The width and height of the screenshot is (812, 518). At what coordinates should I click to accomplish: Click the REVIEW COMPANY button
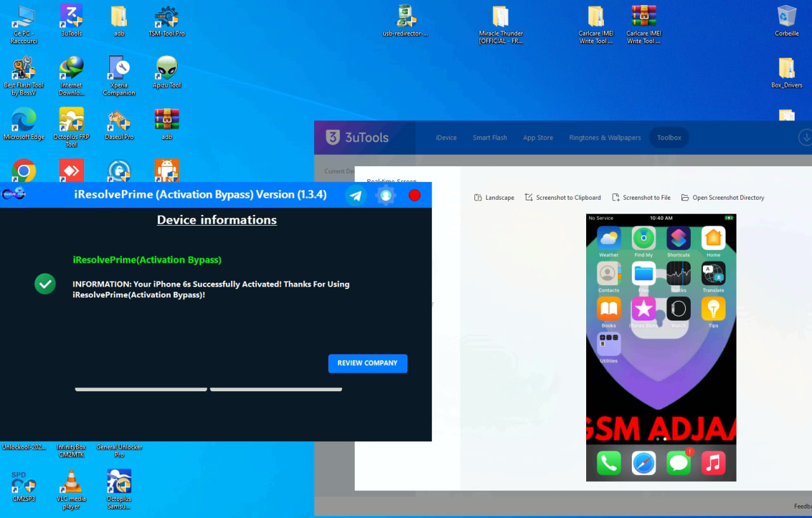coord(367,363)
